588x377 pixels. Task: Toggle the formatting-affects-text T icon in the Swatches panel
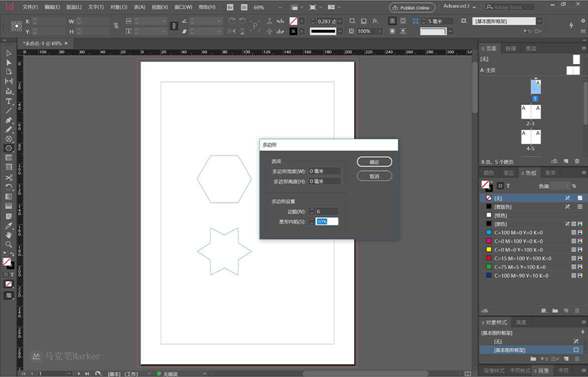tap(508, 186)
